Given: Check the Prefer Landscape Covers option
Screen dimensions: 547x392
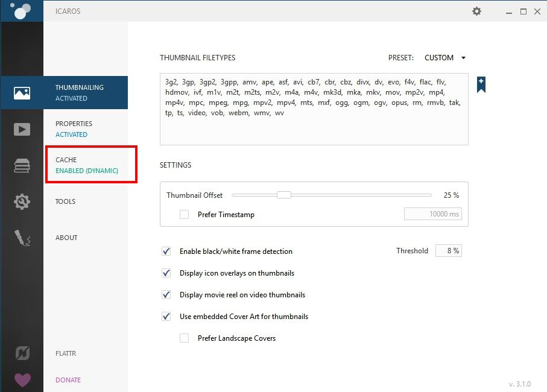Looking at the screenshot, I should pyautogui.click(x=185, y=338).
